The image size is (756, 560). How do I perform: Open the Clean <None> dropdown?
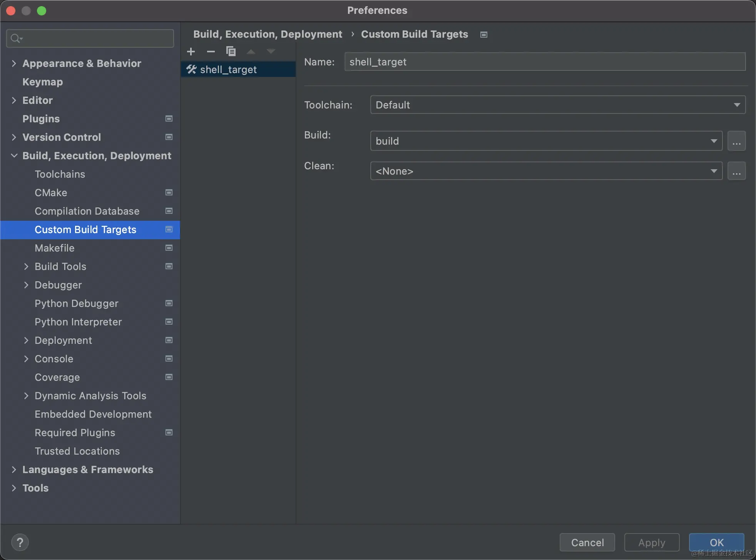pyautogui.click(x=546, y=171)
